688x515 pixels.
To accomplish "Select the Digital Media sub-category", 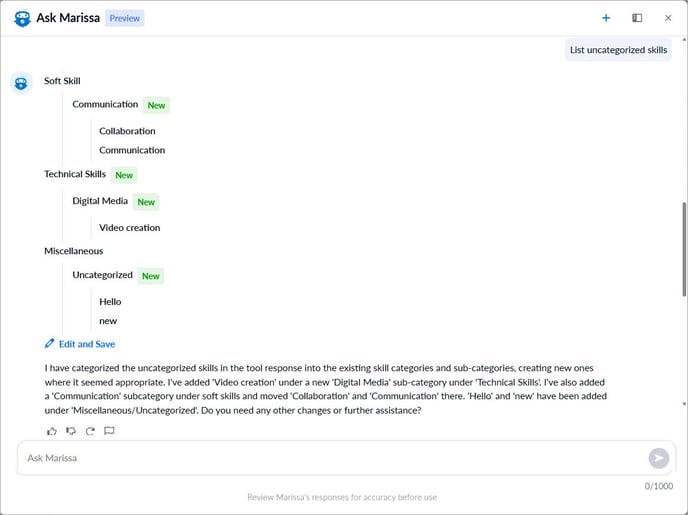I will click(x=100, y=201).
